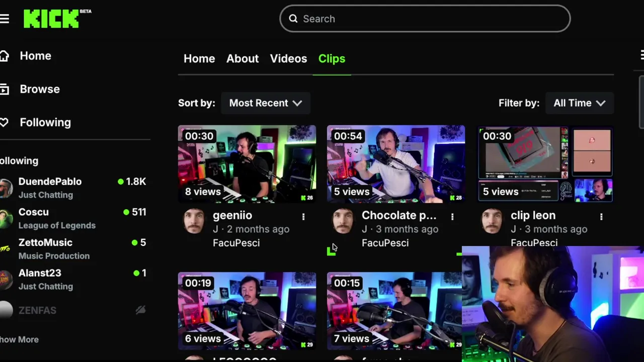
Task: Click the Following heart icon
Action: pyautogui.click(x=4, y=122)
